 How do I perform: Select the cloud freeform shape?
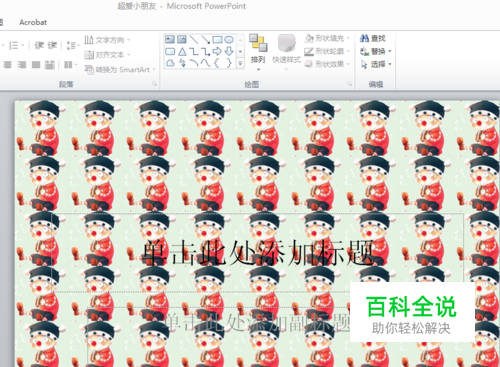[170, 63]
